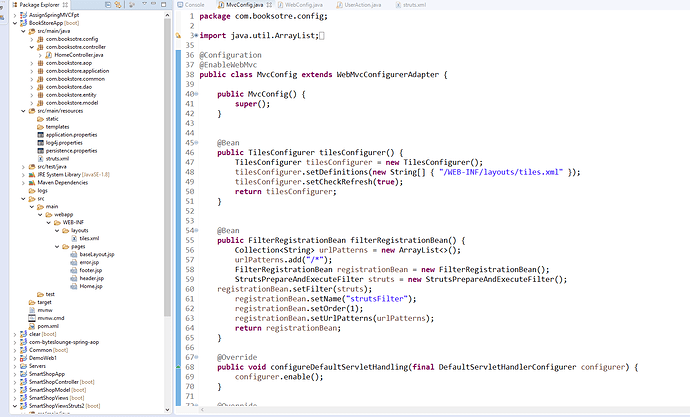Collapse the tilesConfigurer method fold marker
This screenshot has height=417, width=690.
tap(195, 142)
